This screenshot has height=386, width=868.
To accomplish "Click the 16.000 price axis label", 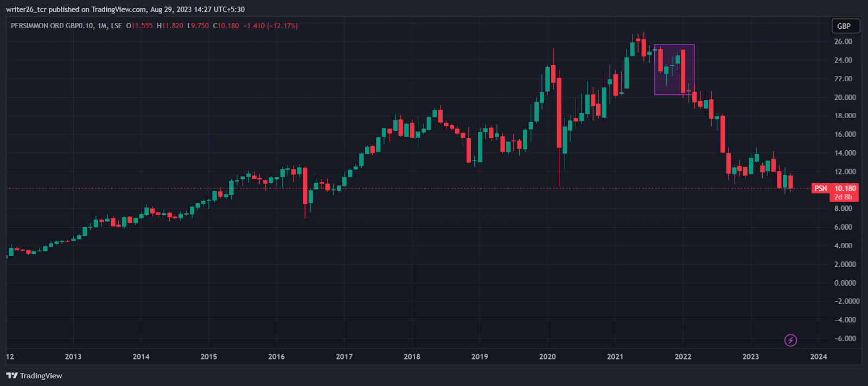I will tap(845, 134).
